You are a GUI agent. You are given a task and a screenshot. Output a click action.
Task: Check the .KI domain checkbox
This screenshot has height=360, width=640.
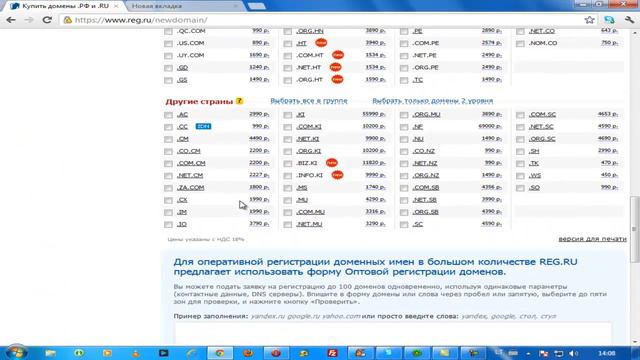pos(288,115)
